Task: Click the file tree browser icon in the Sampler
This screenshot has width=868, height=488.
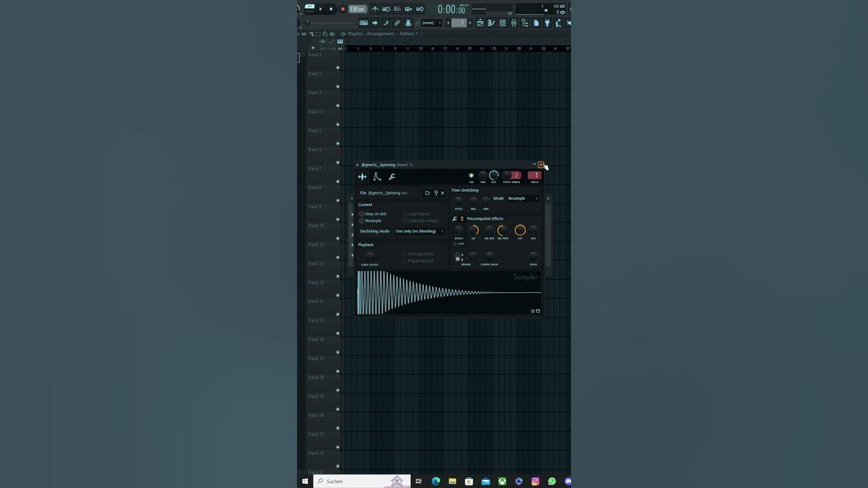Action: pos(436,193)
